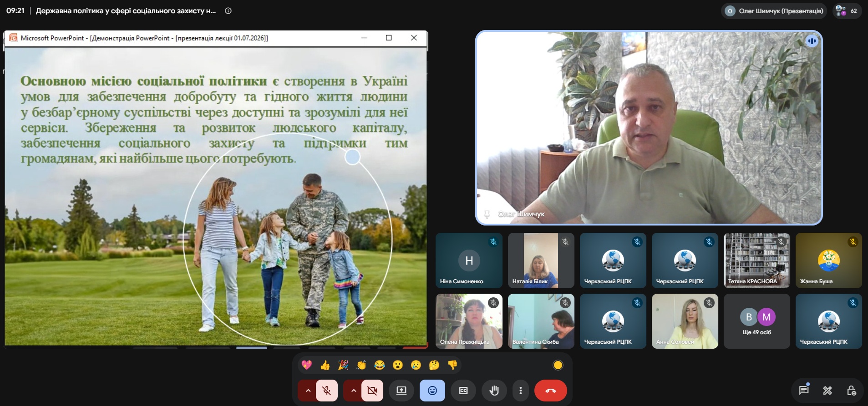The width and height of the screenshot is (868, 406).
Task: Click muted mic icon on Ніна Симоненко
Action: click(x=493, y=242)
